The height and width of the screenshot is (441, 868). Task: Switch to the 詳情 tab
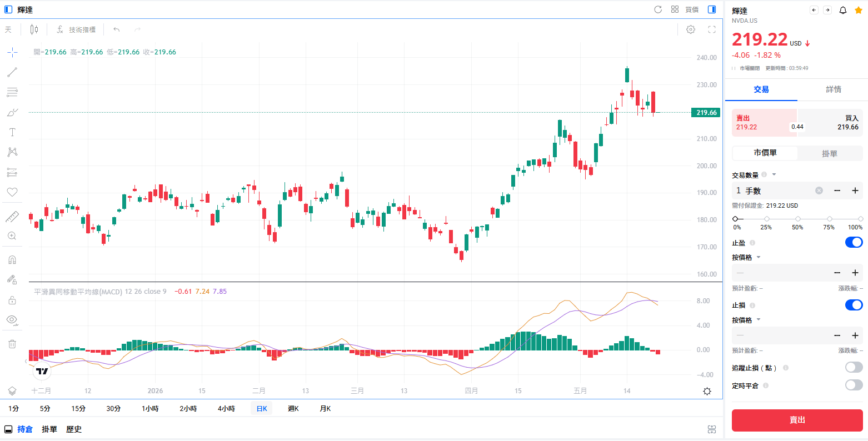point(833,89)
